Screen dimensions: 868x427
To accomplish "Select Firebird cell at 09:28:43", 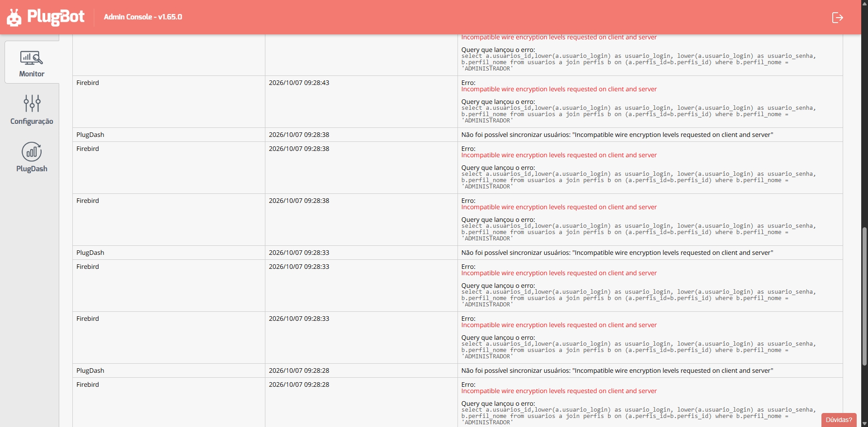I will tap(169, 102).
